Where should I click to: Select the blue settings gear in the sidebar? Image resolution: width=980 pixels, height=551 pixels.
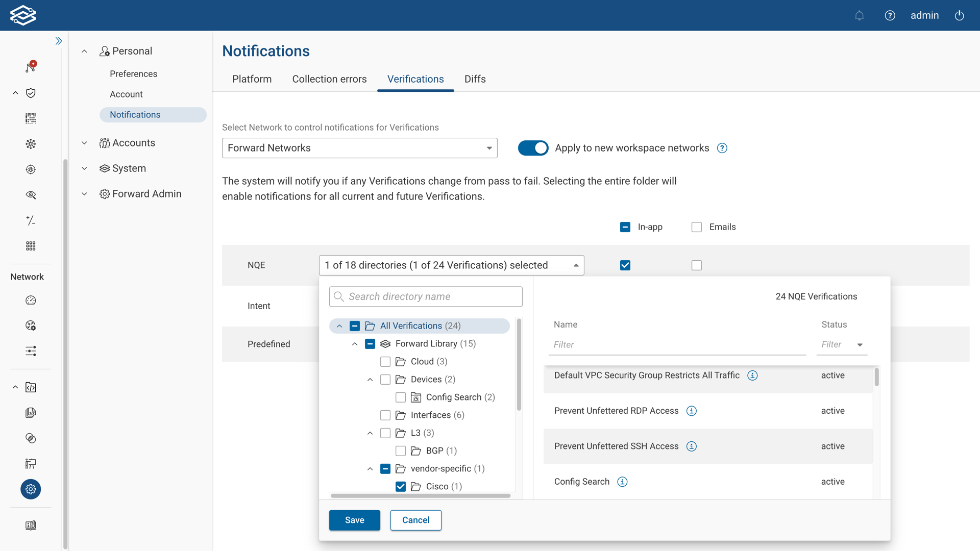pyautogui.click(x=31, y=489)
